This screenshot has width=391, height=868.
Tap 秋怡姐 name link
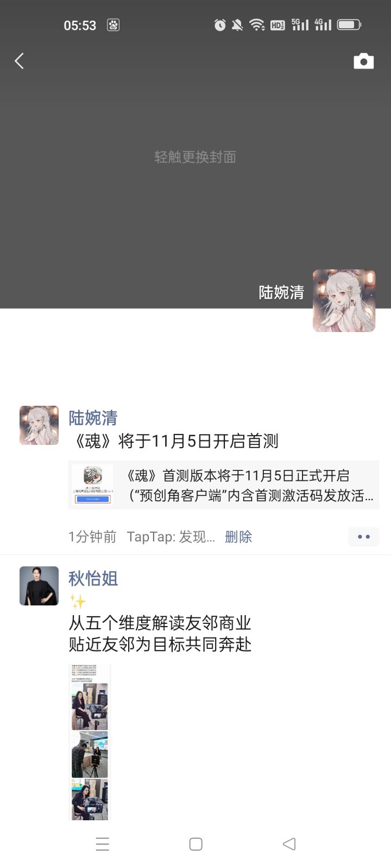click(93, 578)
